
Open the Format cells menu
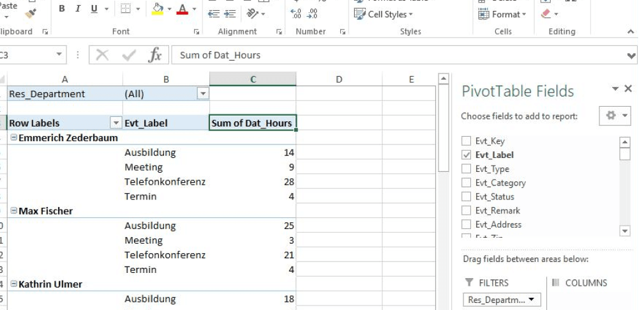502,15
